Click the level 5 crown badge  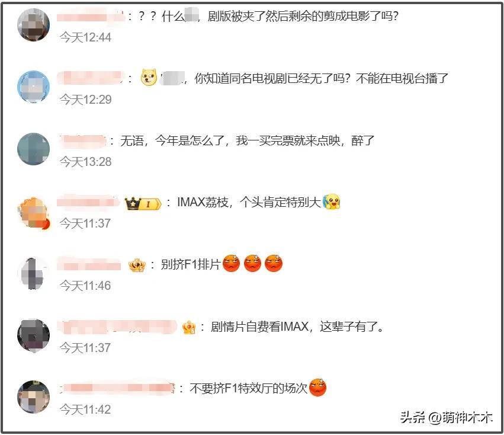coord(137,265)
